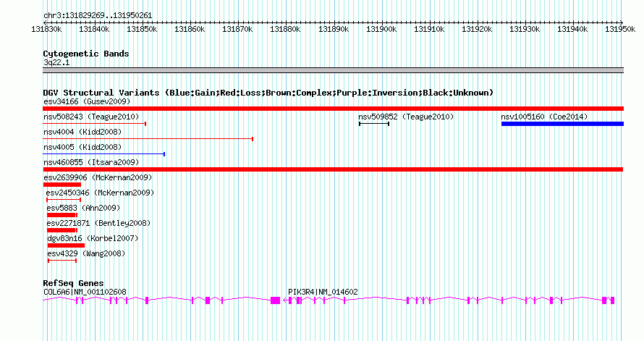Click the esv34166 (Gusev2009) variant label
The image size is (644, 341).
point(87,101)
